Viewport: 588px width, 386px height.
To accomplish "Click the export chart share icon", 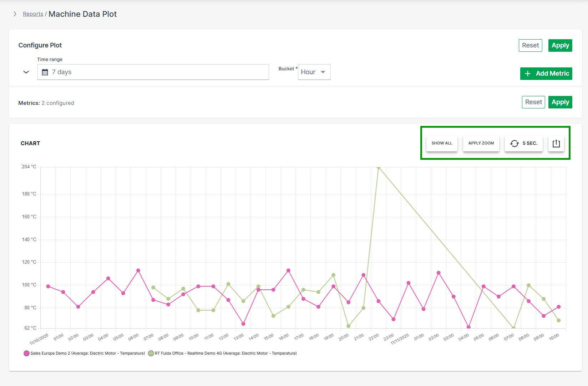I will (556, 143).
